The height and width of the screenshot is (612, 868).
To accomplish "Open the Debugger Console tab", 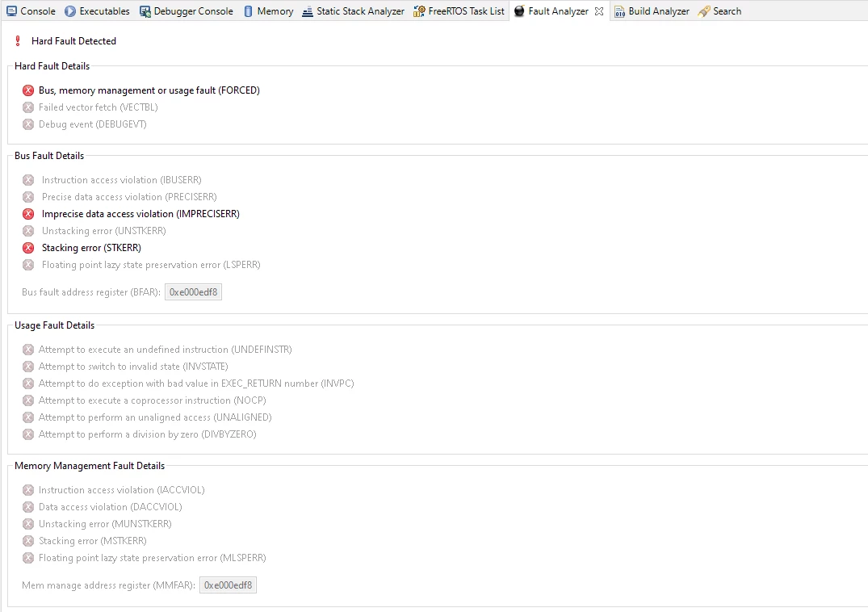I will pos(187,11).
